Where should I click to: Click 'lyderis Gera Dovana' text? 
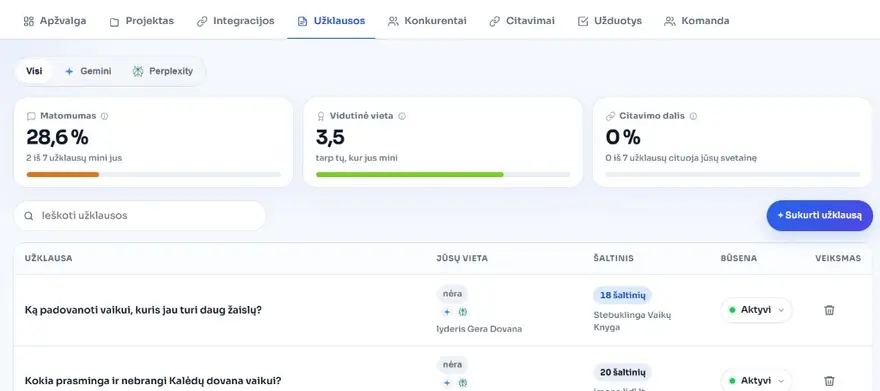(479, 329)
